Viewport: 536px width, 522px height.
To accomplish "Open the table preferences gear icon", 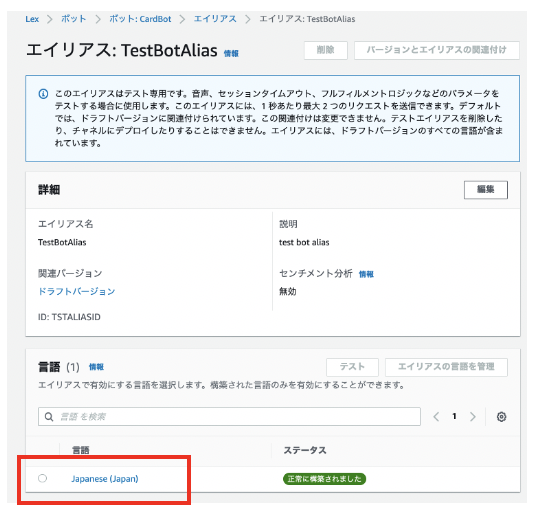I will (501, 417).
